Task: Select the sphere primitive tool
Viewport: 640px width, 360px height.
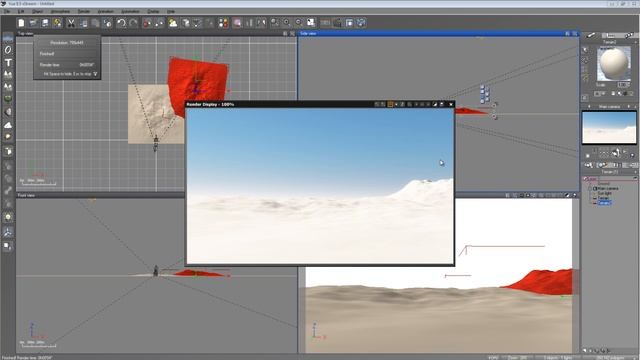Action: click(8, 50)
